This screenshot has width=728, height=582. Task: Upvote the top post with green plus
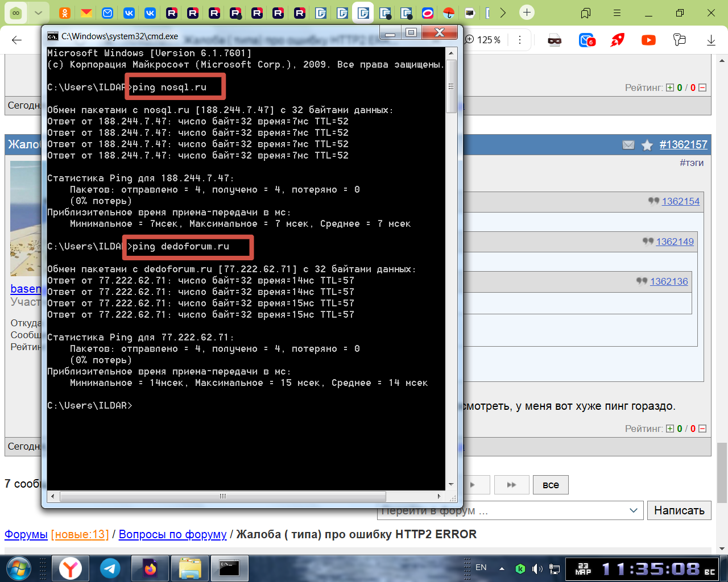click(670, 88)
